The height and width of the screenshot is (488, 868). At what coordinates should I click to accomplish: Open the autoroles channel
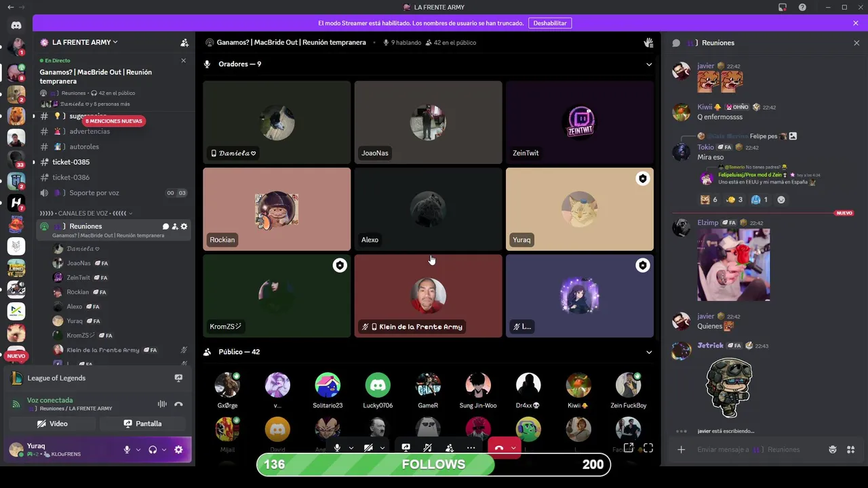coord(113,146)
